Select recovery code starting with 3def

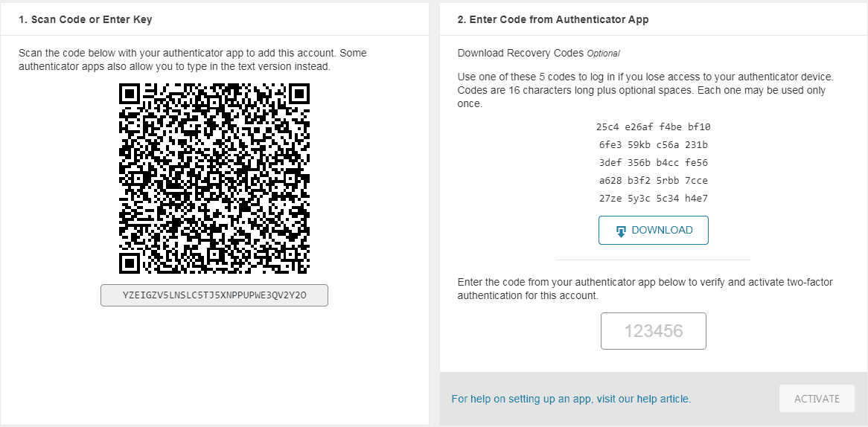[654, 162]
